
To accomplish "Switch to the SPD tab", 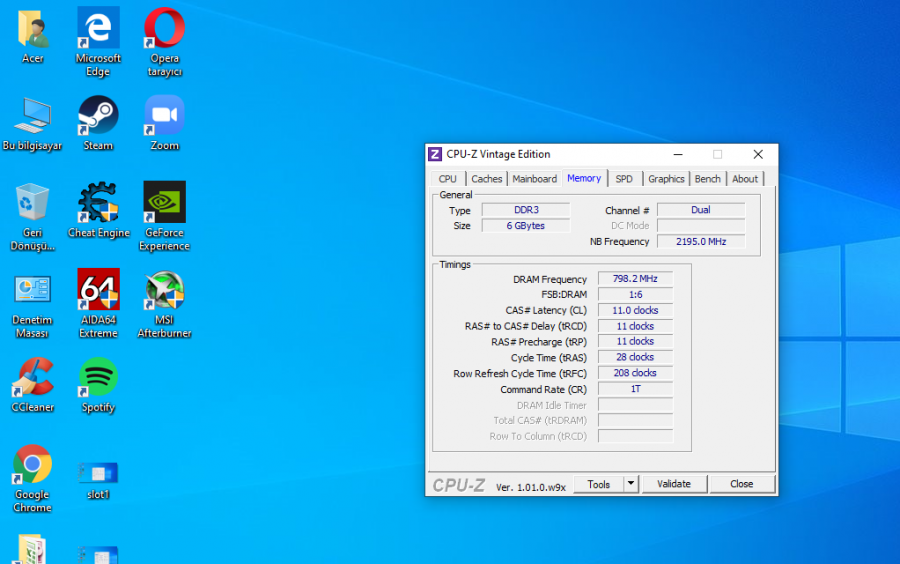I will [624, 179].
